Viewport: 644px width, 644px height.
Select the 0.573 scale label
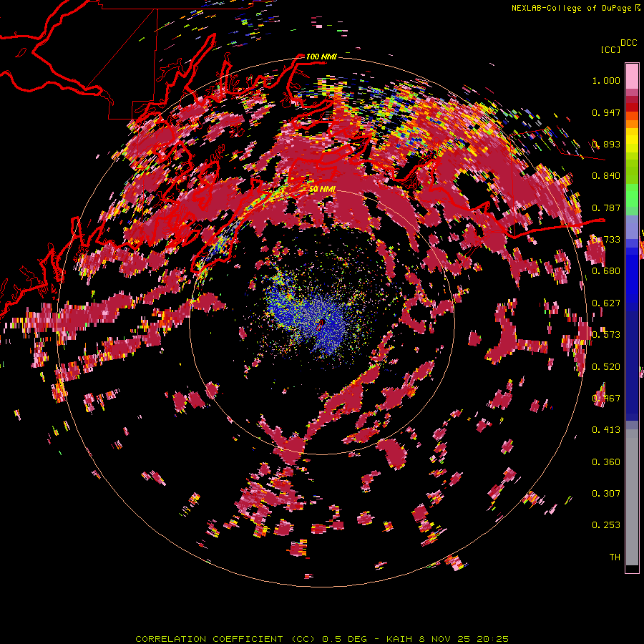[x=606, y=335]
